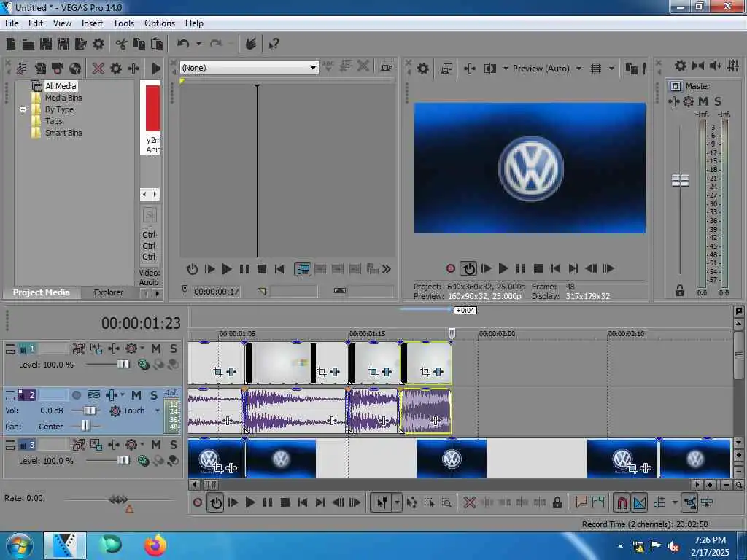747x560 pixels.
Task: Mute audio track 2
Action: (x=136, y=395)
